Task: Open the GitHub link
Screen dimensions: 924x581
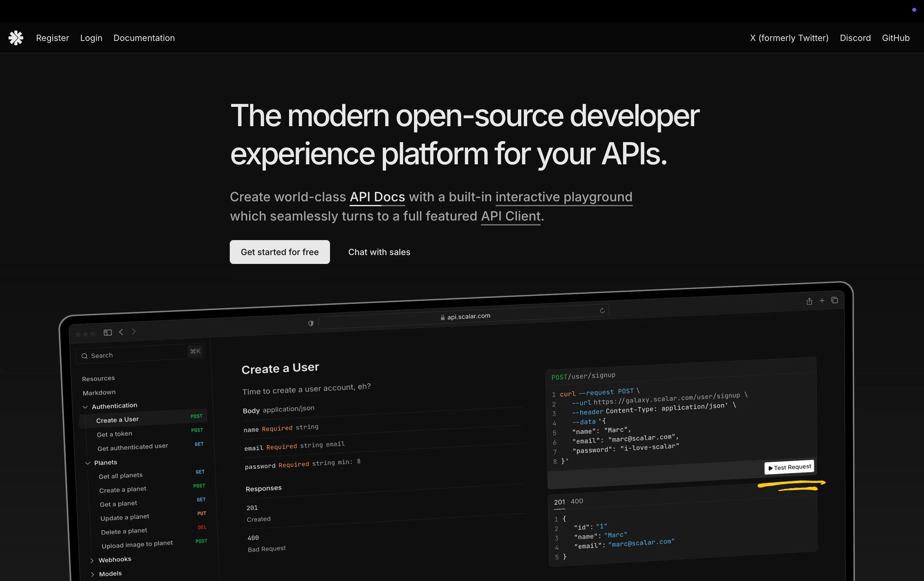Action: (x=896, y=38)
